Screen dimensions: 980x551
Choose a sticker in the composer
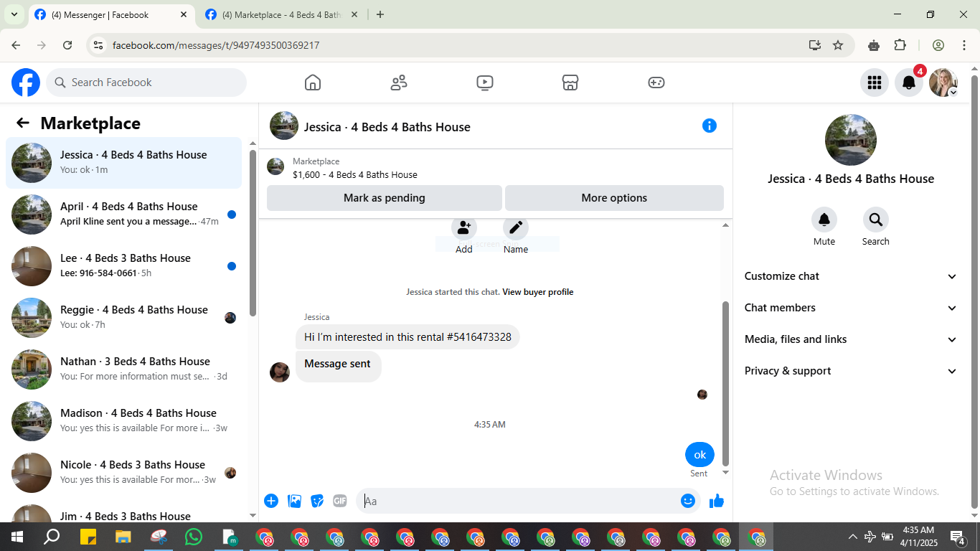click(x=317, y=501)
